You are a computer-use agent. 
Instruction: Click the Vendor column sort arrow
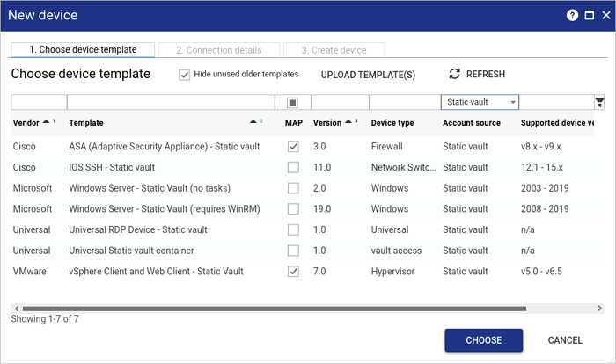click(x=45, y=122)
